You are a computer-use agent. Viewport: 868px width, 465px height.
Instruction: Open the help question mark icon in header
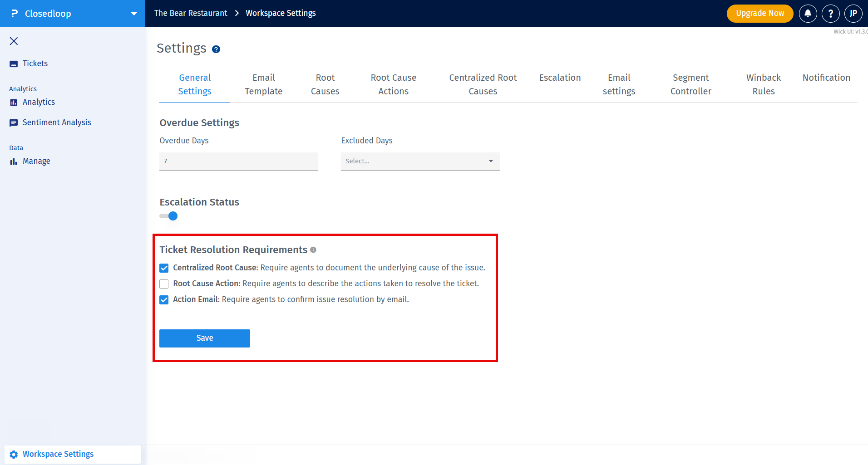pyautogui.click(x=830, y=14)
